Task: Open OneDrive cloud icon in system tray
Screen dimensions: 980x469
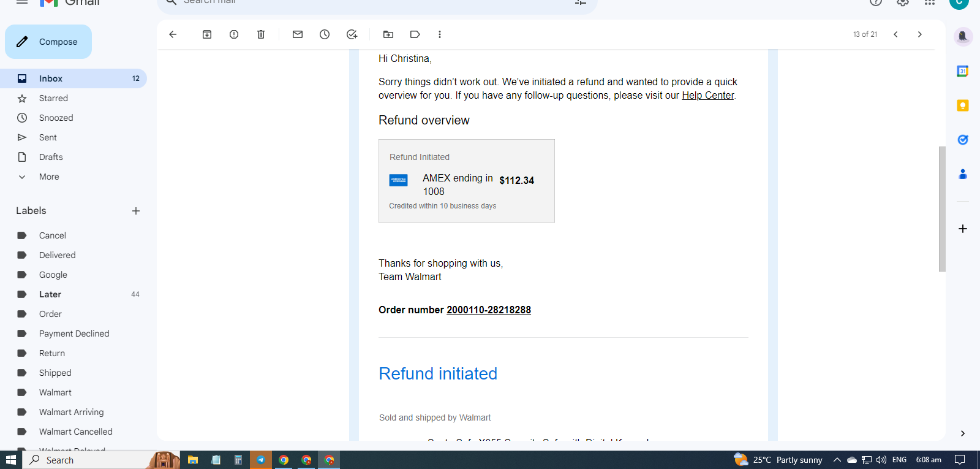Action: coord(852,460)
